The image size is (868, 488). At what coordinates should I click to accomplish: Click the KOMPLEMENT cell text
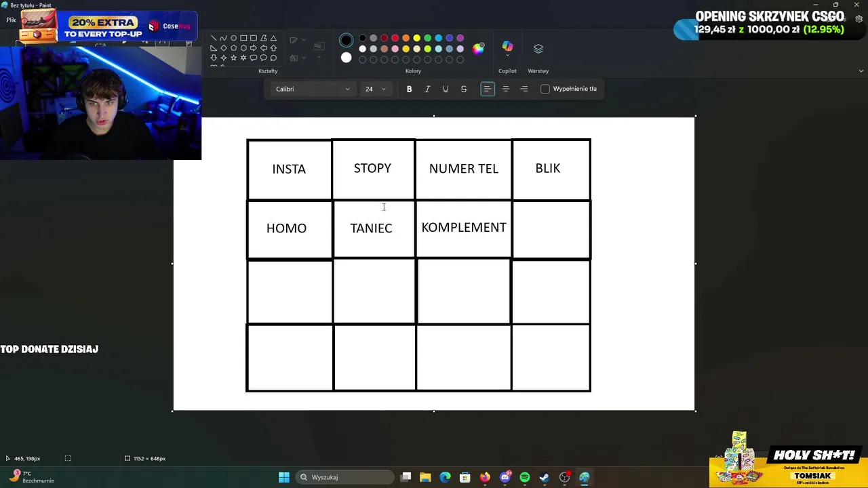pyautogui.click(x=464, y=227)
